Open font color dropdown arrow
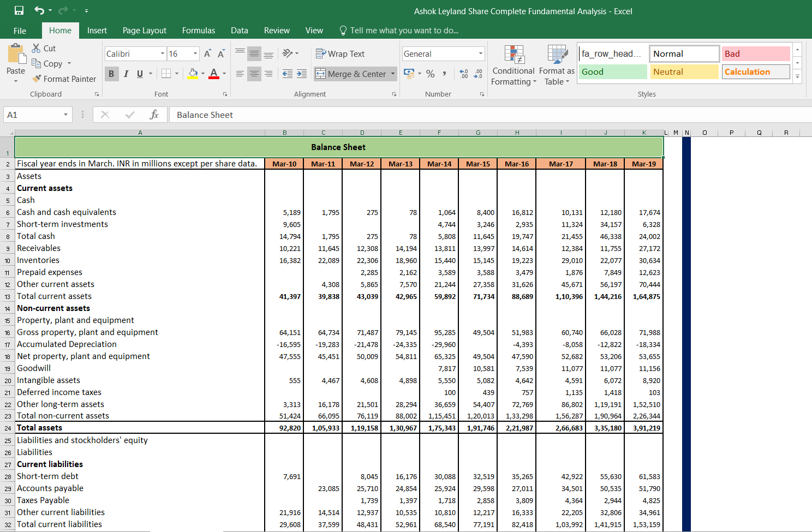 pos(224,74)
